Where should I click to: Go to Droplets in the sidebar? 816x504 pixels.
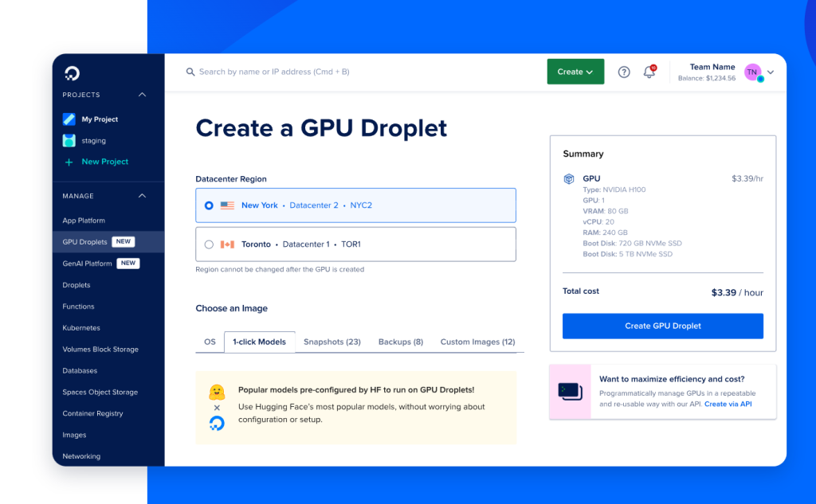pos(76,285)
